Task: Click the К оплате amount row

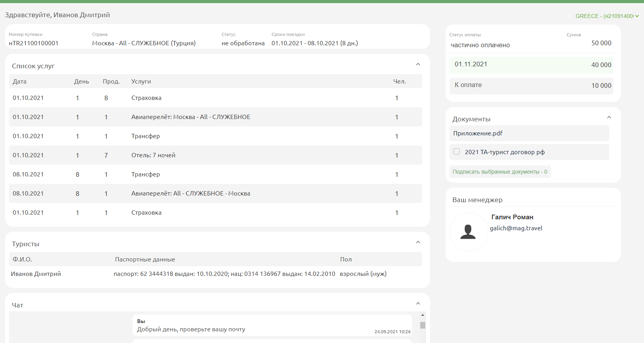Action: pos(531,86)
